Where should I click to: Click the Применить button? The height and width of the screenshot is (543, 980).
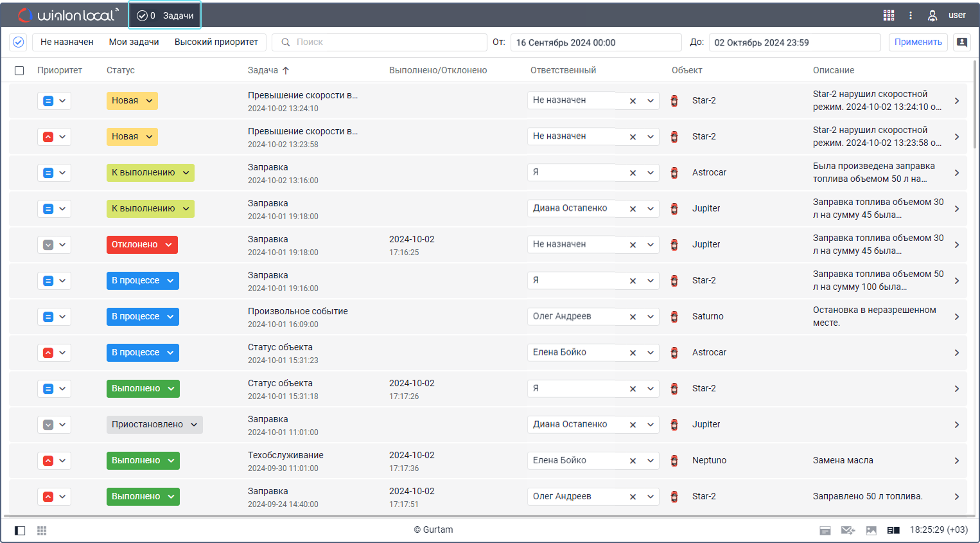tap(918, 42)
